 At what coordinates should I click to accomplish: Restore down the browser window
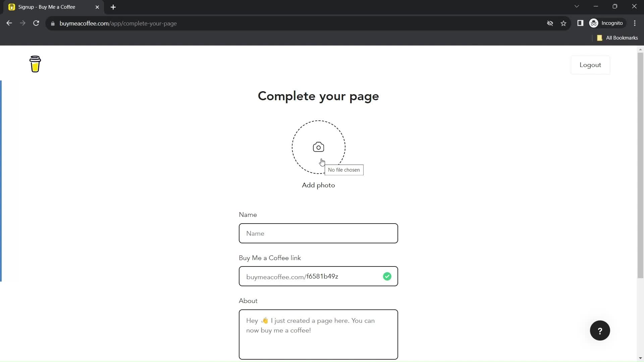pyautogui.click(x=615, y=6)
